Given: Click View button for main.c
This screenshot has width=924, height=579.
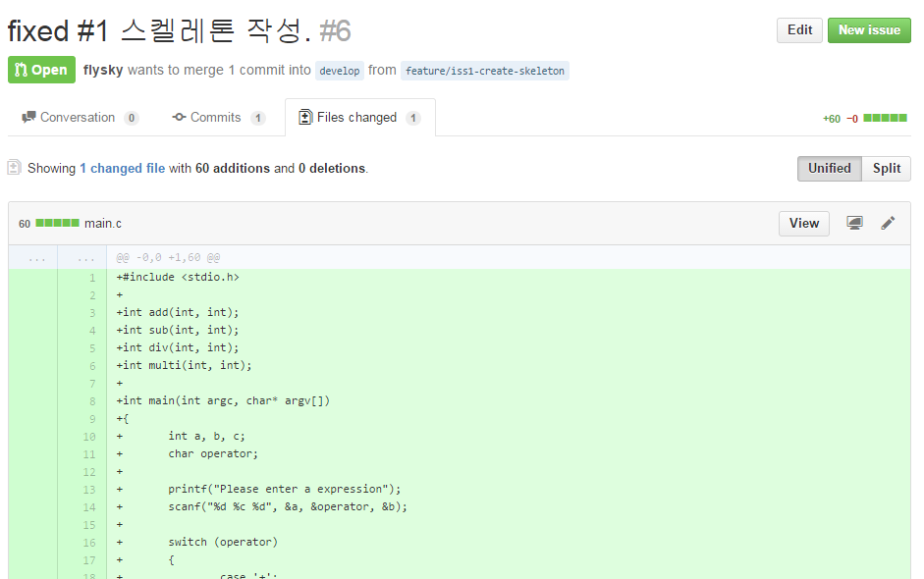Looking at the screenshot, I should [x=804, y=223].
